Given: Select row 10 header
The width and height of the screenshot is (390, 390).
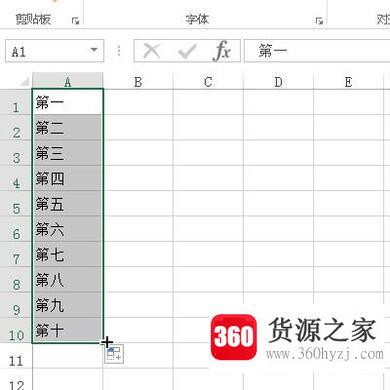Looking at the screenshot, I should [x=16, y=330].
